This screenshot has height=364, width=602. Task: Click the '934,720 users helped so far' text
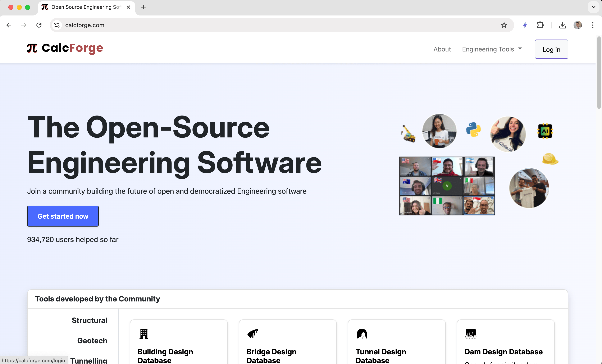(x=73, y=239)
